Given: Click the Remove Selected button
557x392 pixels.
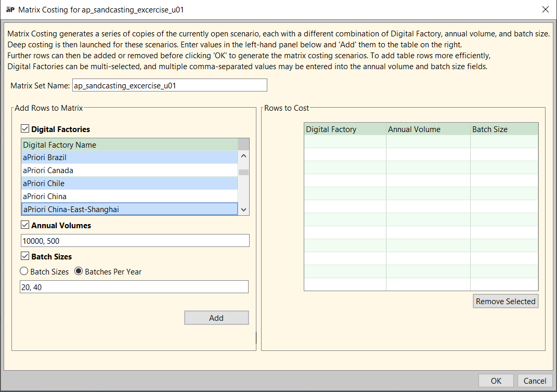Looking at the screenshot, I should 506,302.
